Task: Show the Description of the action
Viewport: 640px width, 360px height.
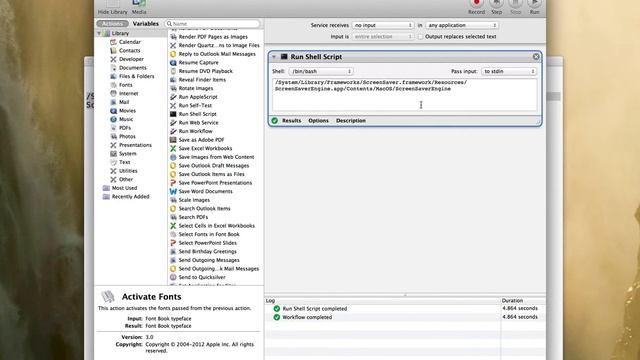Action: [x=351, y=121]
